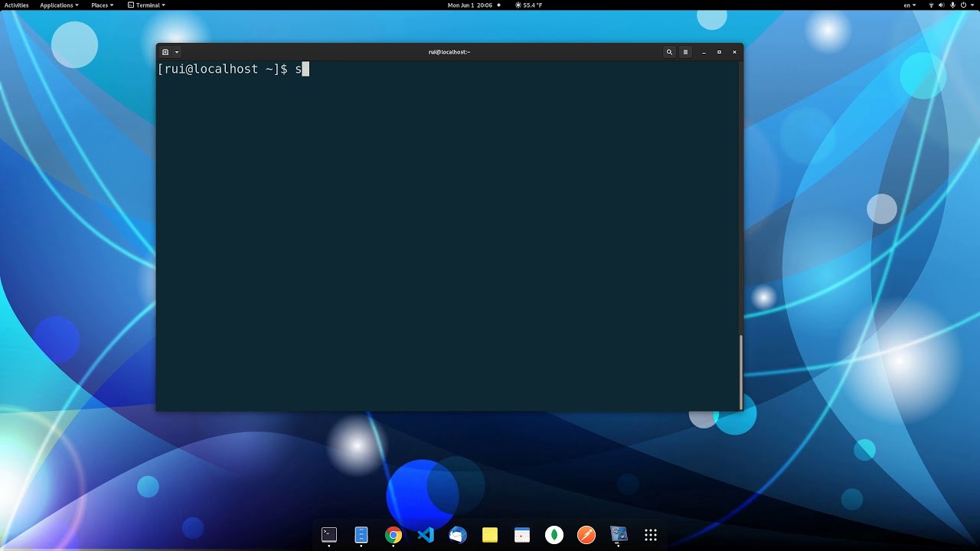This screenshot has height=551, width=980.
Task: Show all applications grid
Action: 651,534
